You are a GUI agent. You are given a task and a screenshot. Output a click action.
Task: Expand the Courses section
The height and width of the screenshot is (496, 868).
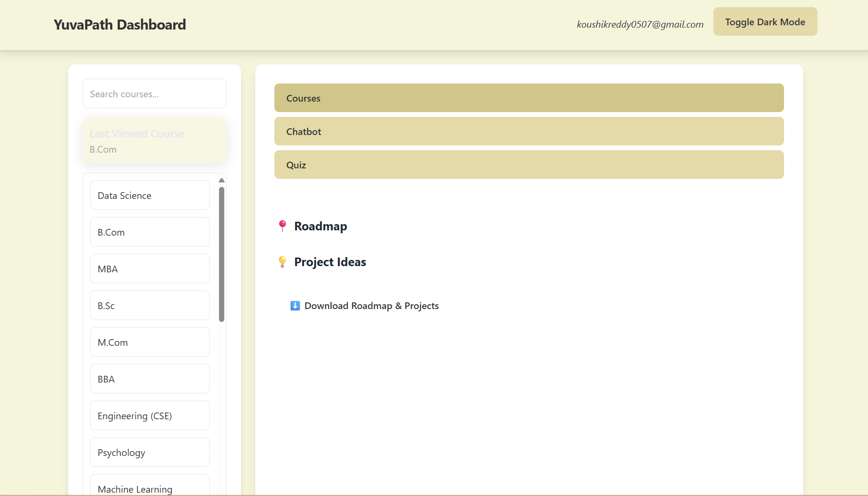coord(528,98)
